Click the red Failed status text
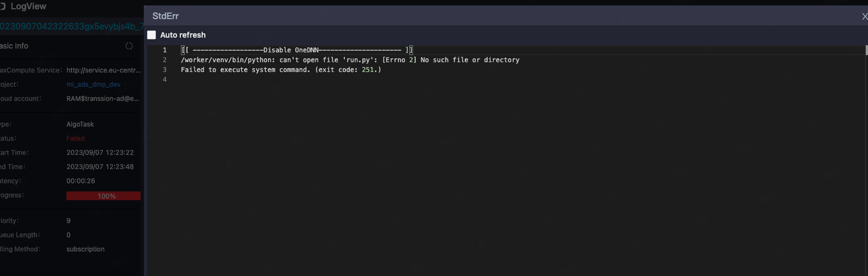The image size is (868, 276). point(76,139)
